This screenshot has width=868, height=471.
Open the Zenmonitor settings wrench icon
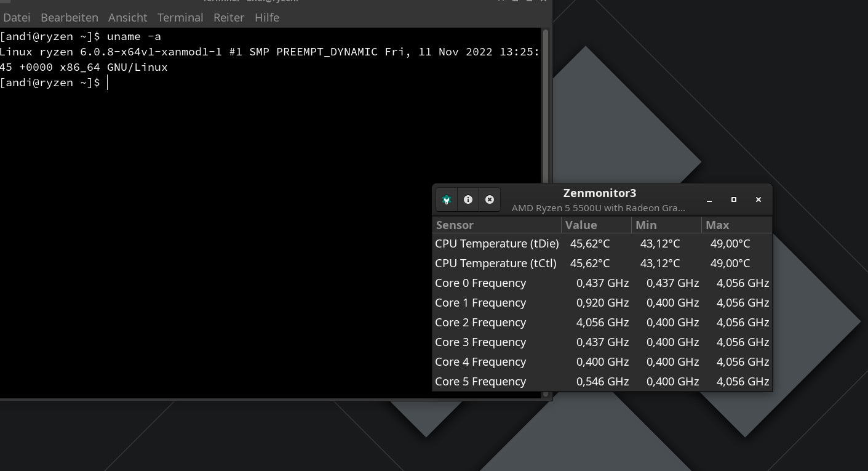[x=447, y=199]
